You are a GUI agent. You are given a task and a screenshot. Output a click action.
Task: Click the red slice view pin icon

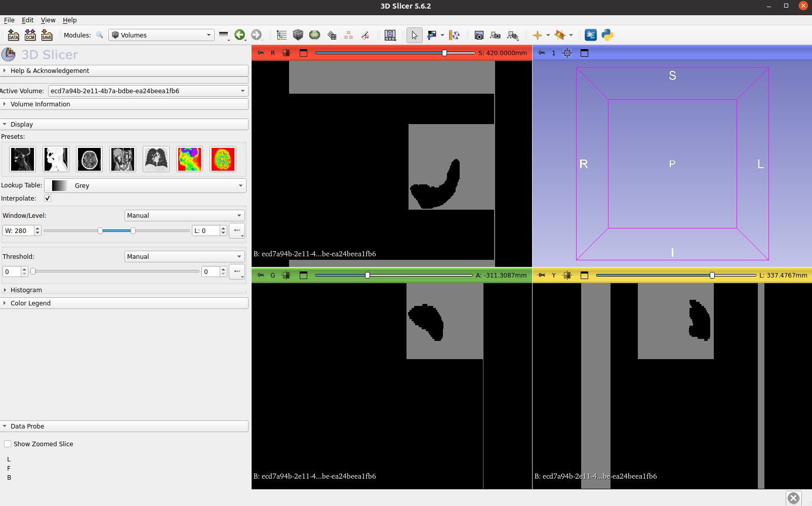point(261,53)
